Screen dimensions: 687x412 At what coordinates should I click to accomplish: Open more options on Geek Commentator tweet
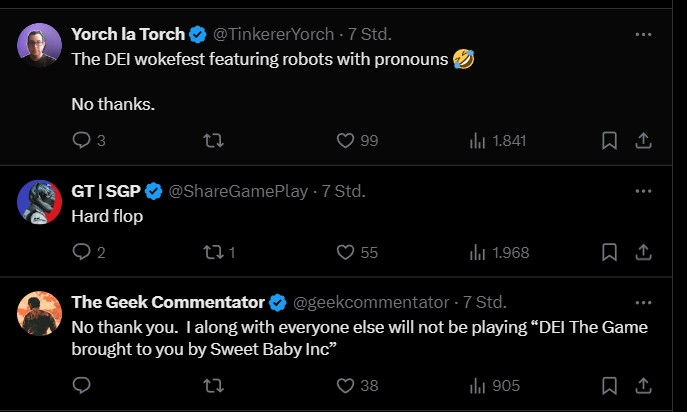coord(644,301)
